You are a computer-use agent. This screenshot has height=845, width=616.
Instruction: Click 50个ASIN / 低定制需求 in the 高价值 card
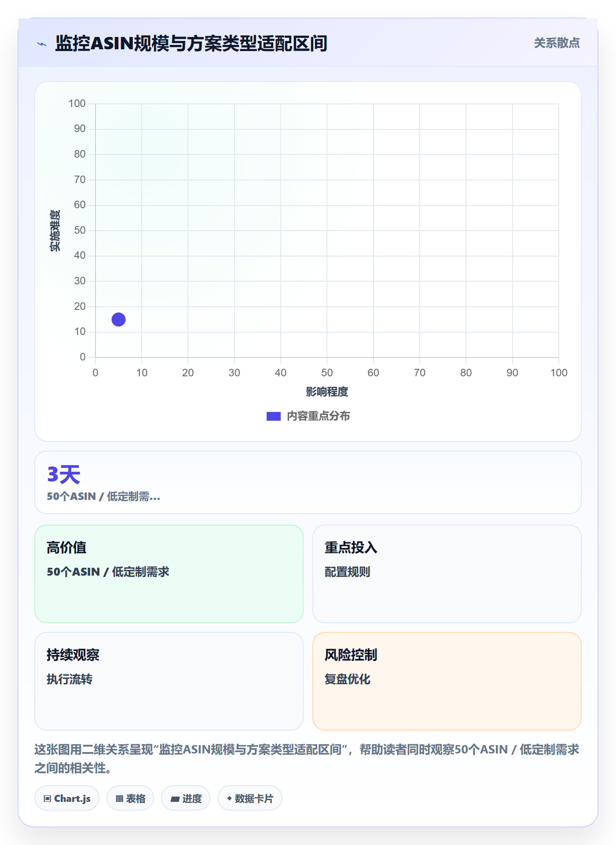[108, 572]
